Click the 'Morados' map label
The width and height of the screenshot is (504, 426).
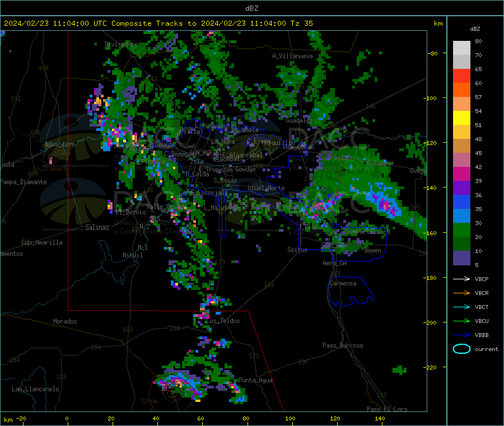65,321
